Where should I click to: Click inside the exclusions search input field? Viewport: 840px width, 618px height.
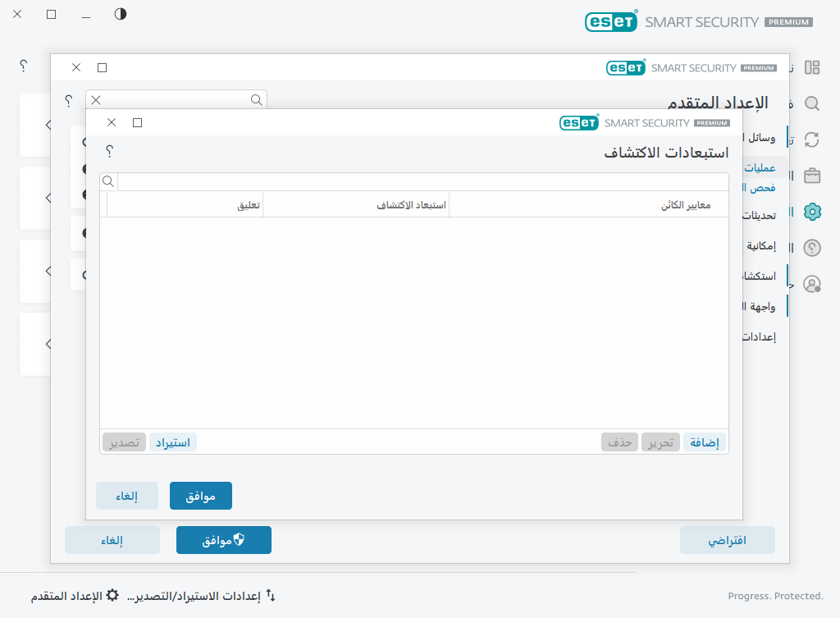(x=410, y=181)
